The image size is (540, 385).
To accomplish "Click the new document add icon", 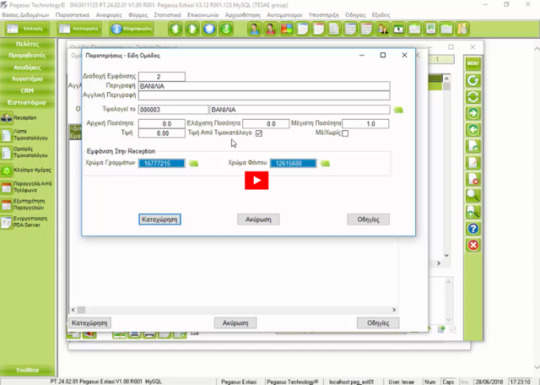I will 473,146.
